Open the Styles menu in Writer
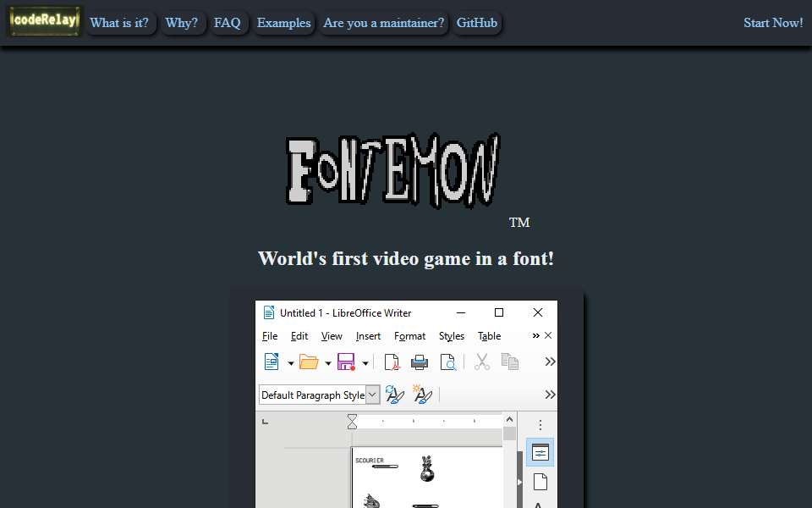The width and height of the screenshot is (812, 508). click(x=452, y=336)
